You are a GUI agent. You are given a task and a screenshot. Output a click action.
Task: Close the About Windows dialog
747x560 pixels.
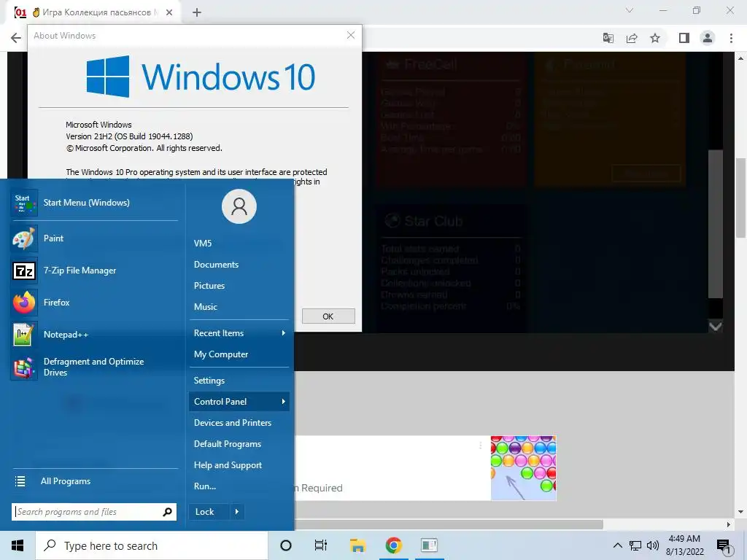click(x=351, y=35)
